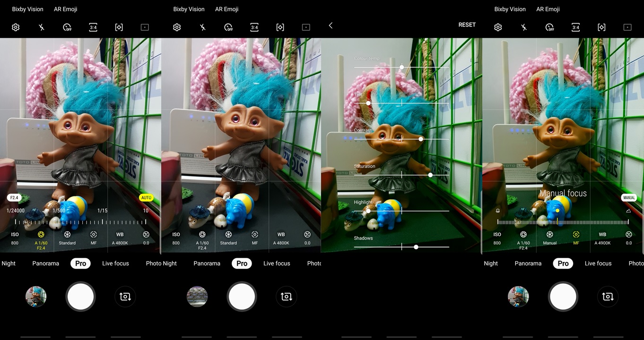Toggle flash icon in the shutter-speed slider screen

pyautogui.click(x=42, y=27)
